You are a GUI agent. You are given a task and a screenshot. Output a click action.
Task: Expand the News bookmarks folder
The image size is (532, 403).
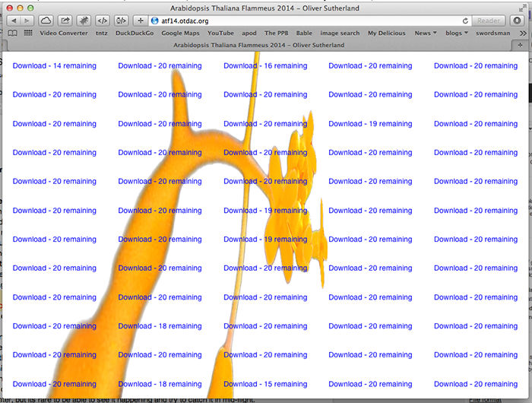pyautogui.click(x=425, y=33)
